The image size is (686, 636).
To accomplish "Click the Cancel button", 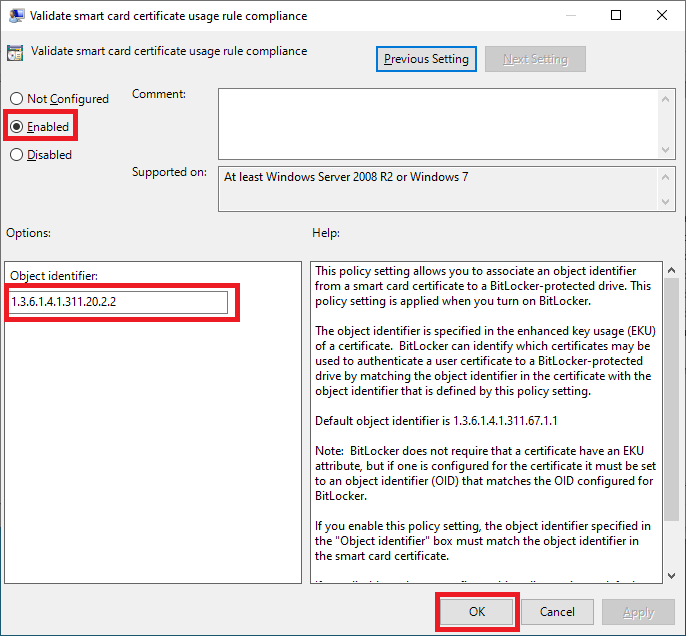I will pos(557,612).
